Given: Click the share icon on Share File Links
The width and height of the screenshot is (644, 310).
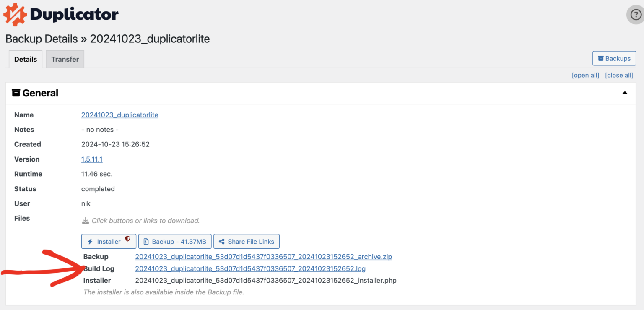Looking at the screenshot, I should click(222, 242).
